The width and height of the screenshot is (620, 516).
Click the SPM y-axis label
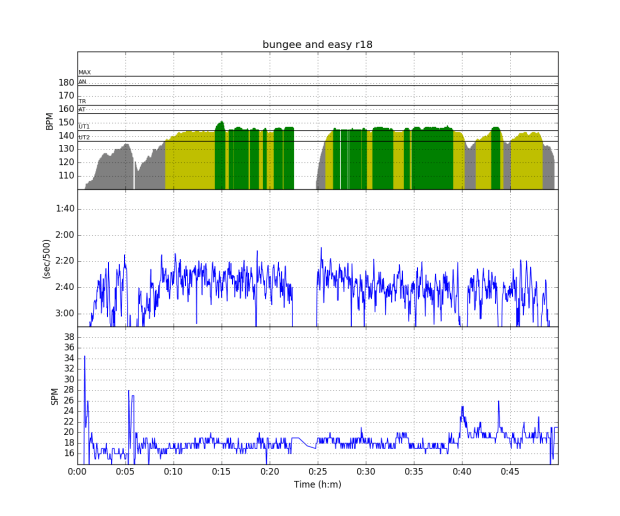55,395
